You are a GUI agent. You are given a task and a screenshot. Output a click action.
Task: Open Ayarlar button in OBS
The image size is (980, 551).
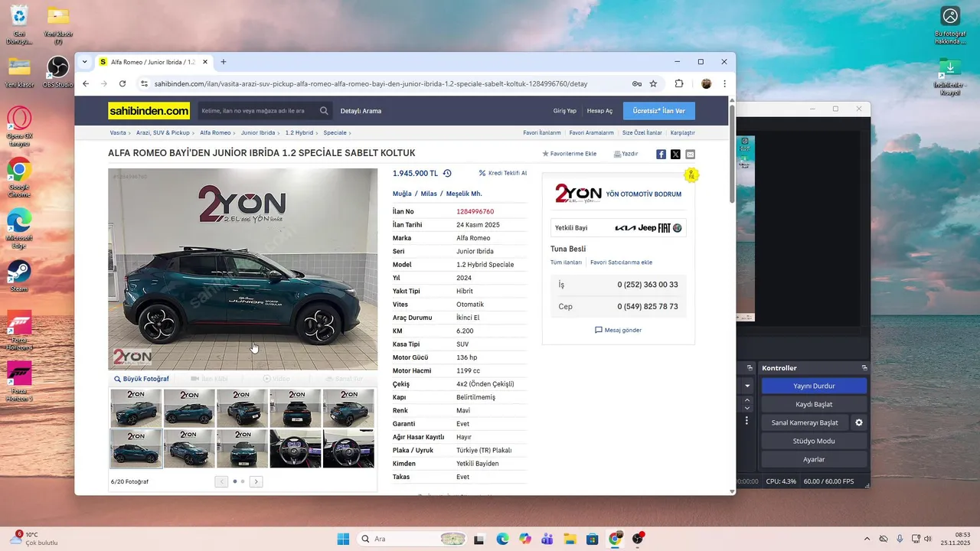coord(814,459)
